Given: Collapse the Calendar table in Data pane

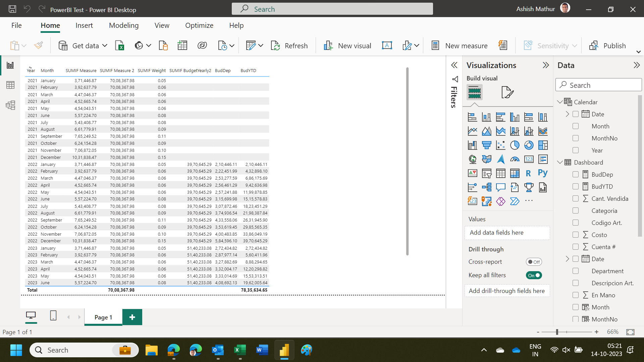Looking at the screenshot, I should tap(559, 102).
